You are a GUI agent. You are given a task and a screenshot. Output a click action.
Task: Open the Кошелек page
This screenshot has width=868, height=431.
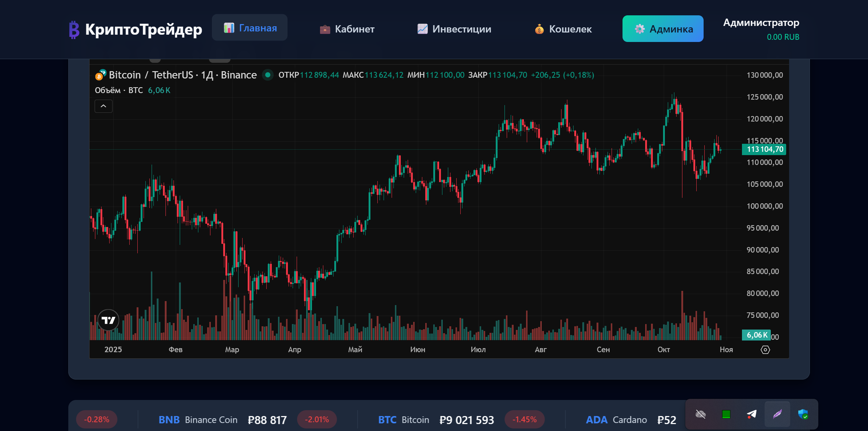[x=563, y=29]
